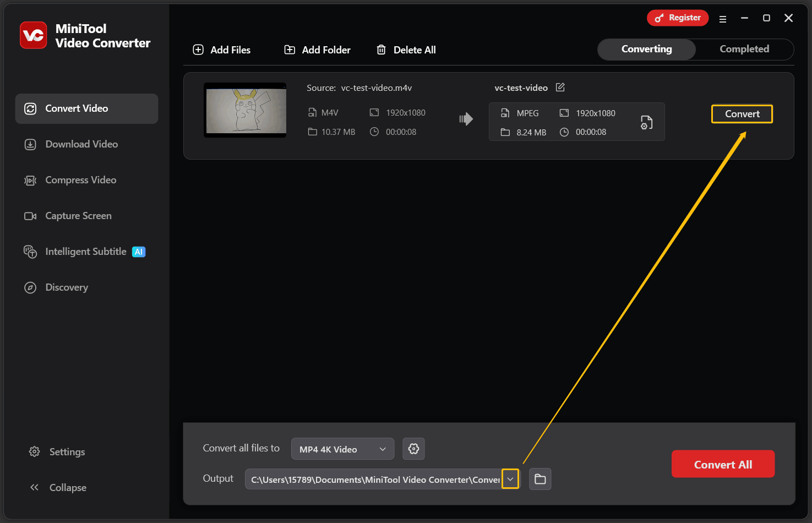Open format settings via the gear icon
Image resolution: width=812 pixels, height=523 pixels.
point(413,449)
